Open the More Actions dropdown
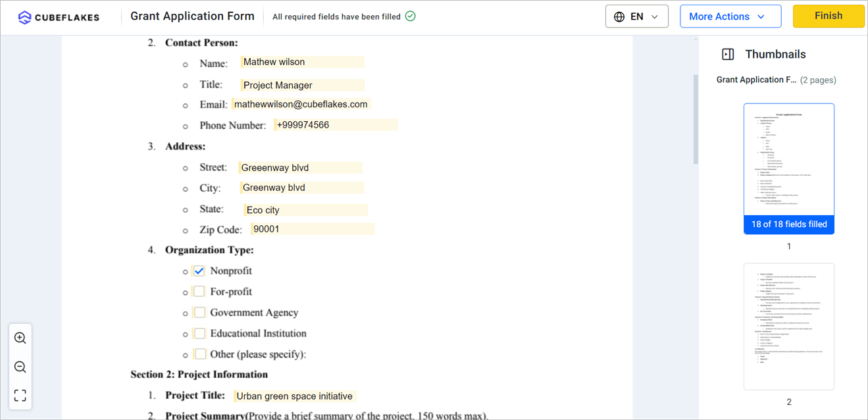Viewport: 868px width, 420px height. point(730,16)
